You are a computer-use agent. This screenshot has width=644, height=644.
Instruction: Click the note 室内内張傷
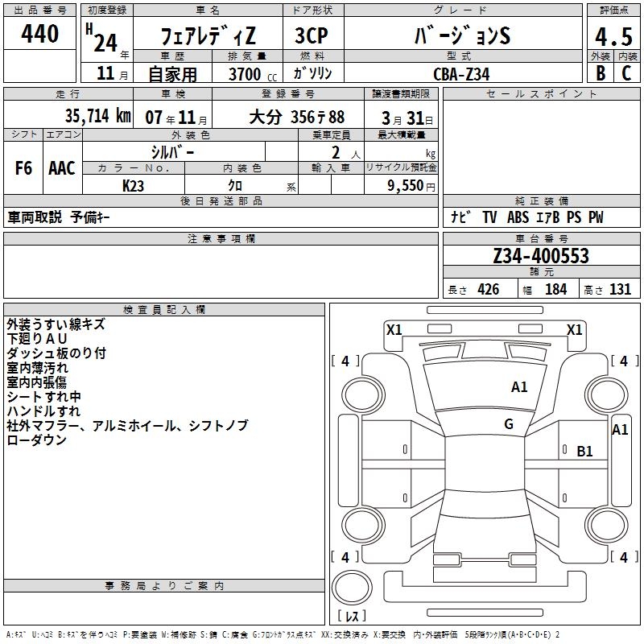[37, 382]
